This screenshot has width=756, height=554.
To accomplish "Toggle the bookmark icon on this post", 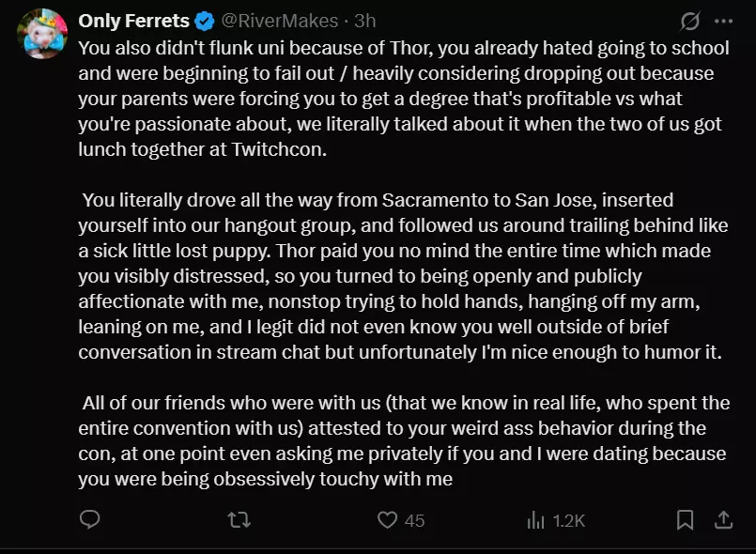I will pos(686,520).
